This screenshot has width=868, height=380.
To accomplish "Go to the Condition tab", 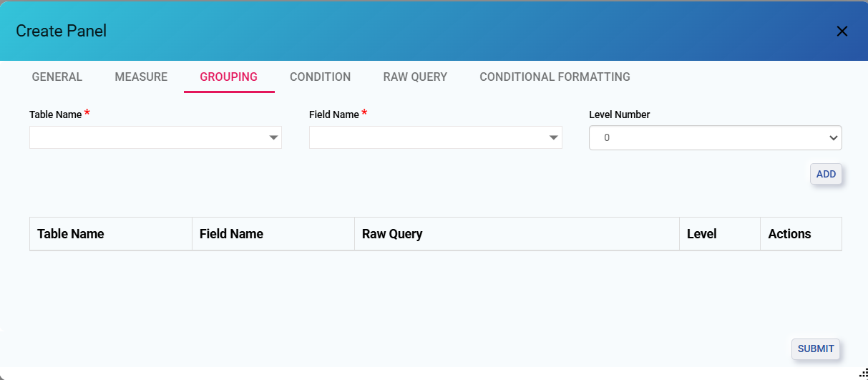I will pos(320,77).
